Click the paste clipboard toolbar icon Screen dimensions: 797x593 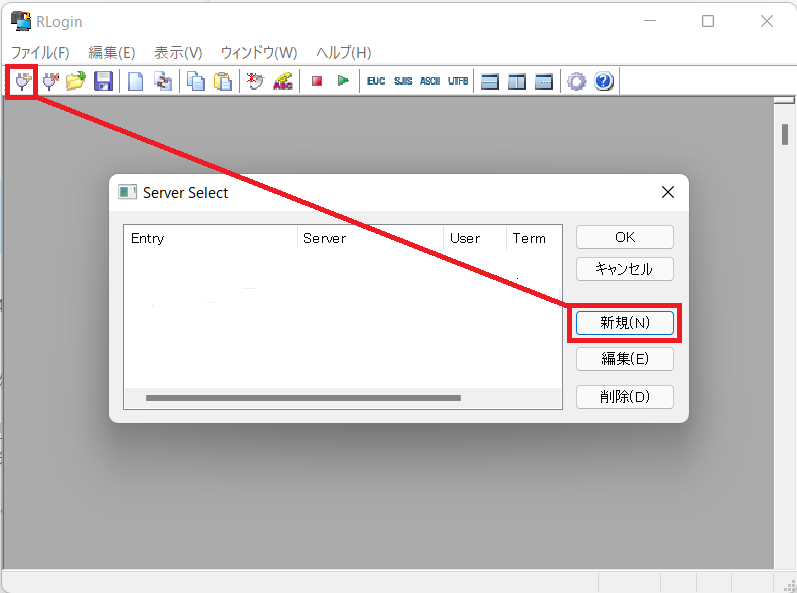(223, 81)
